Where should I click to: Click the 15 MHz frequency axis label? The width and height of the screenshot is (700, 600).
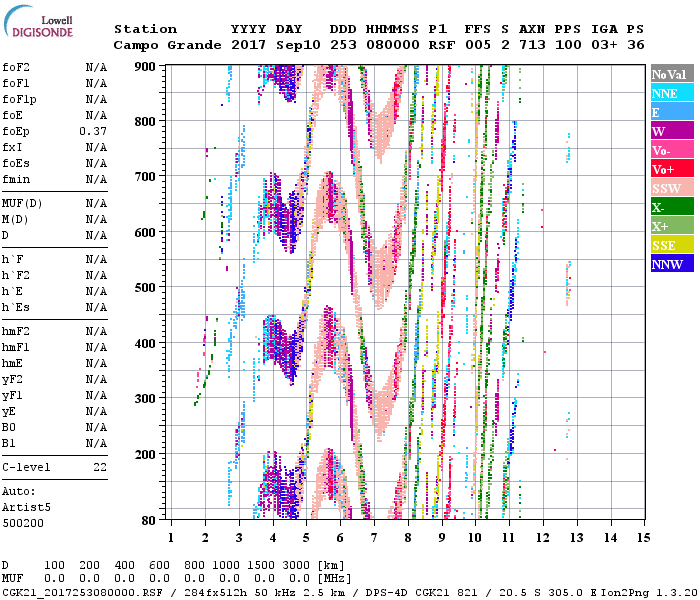pos(643,538)
